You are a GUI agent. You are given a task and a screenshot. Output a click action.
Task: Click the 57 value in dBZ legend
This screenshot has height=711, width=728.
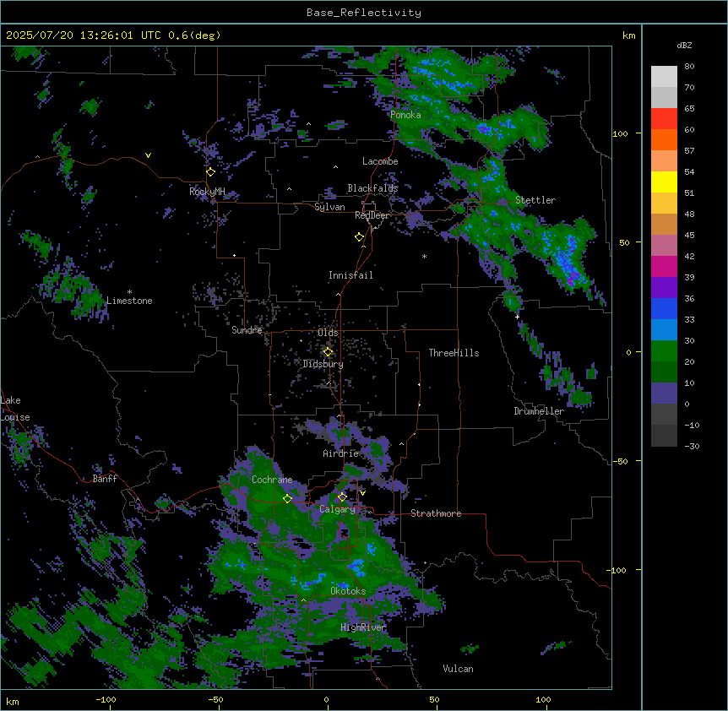click(x=689, y=151)
